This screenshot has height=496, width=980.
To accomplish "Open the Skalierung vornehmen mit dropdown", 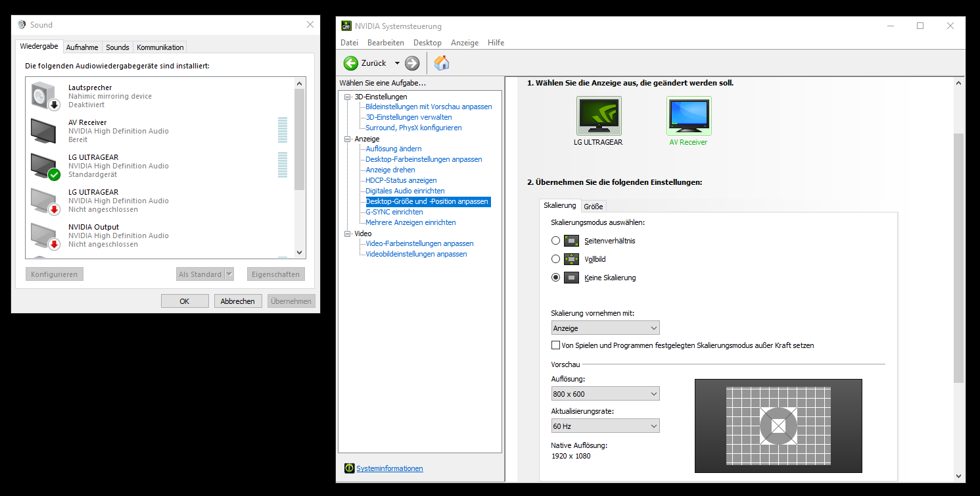I will tap(605, 328).
